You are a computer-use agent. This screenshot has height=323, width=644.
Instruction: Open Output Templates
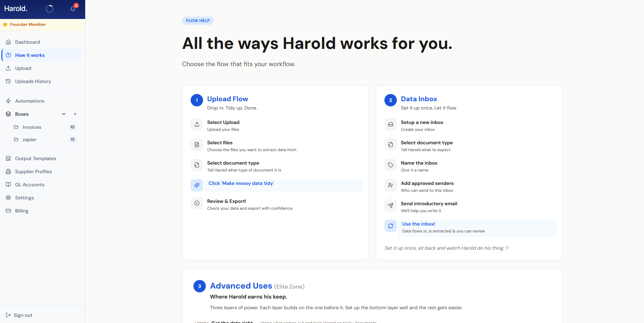(41, 158)
